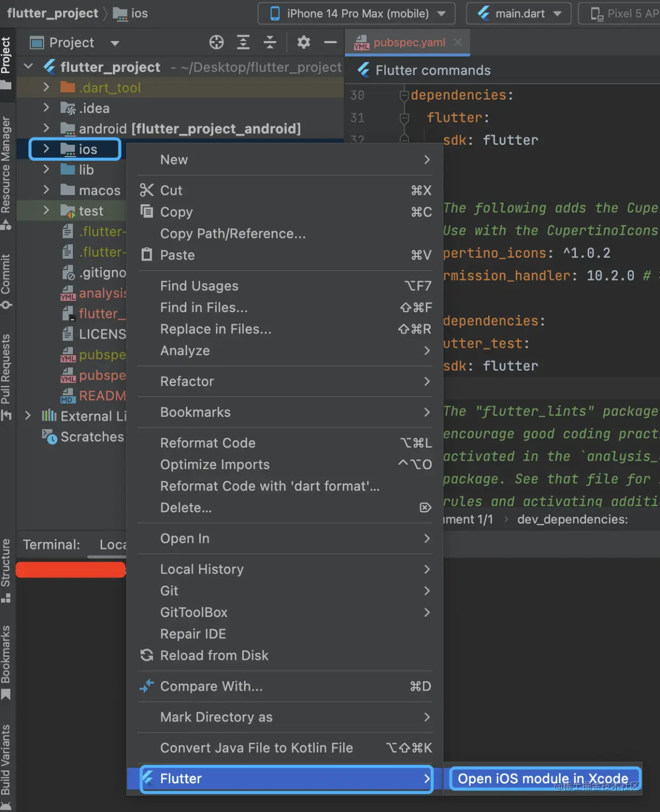Screen dimensions: 660x812
Task: Open the Bookmarks submenu in context menu
Action: coord(285,412)
